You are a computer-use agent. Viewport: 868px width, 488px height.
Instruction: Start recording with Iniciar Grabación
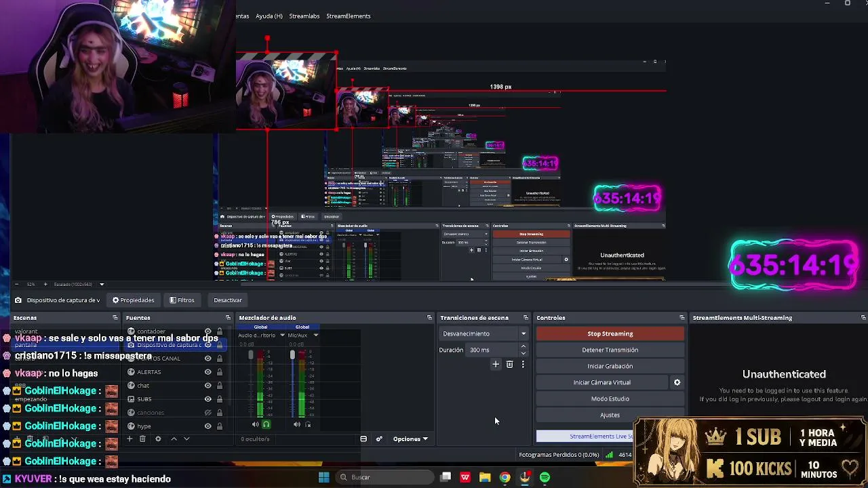(x=610, y=366)
